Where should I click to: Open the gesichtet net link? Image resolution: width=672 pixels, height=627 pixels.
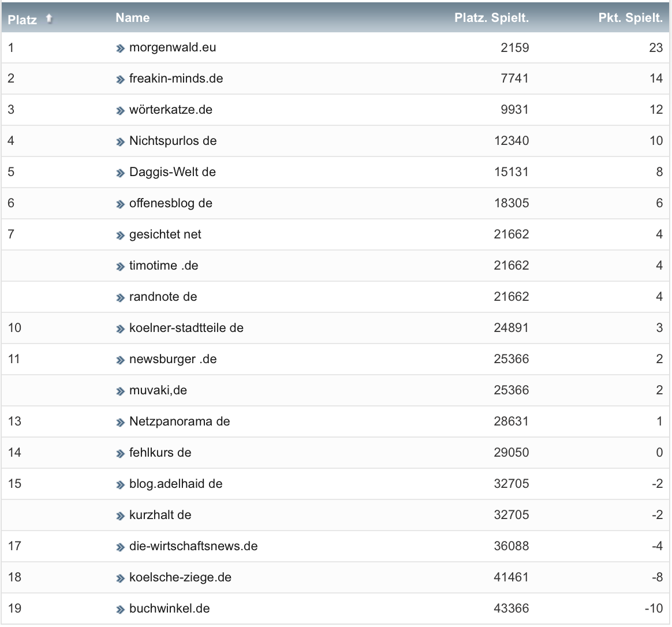(x=166, y=234)
